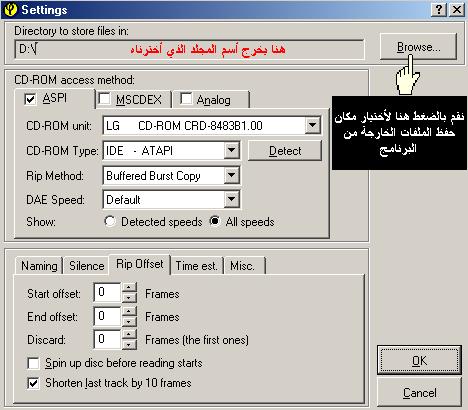Click the directory path input field
The height and width of the screenshot is (410, 468).
tap(189, 49)
